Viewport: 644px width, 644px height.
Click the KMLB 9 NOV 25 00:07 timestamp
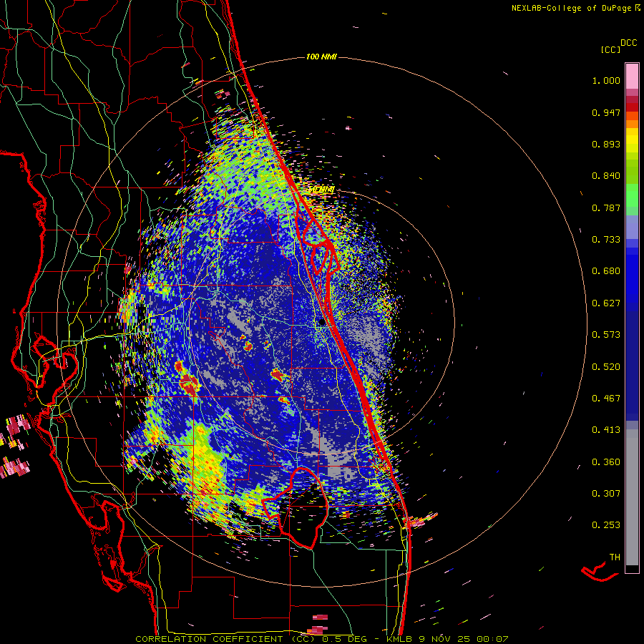point(447,639)
